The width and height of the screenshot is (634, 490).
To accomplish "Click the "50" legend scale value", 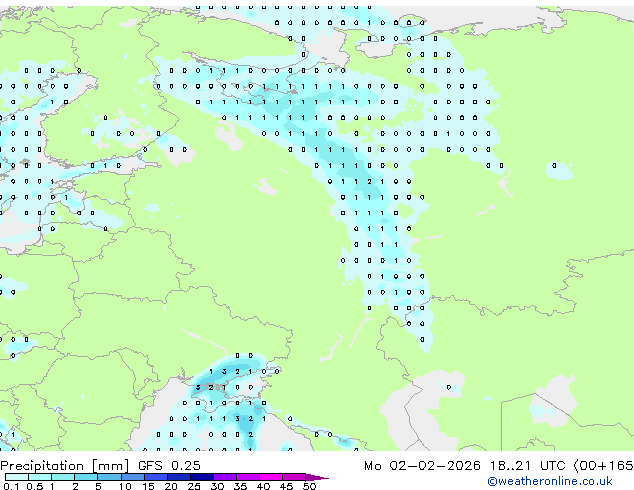I will tap(309, 486).
